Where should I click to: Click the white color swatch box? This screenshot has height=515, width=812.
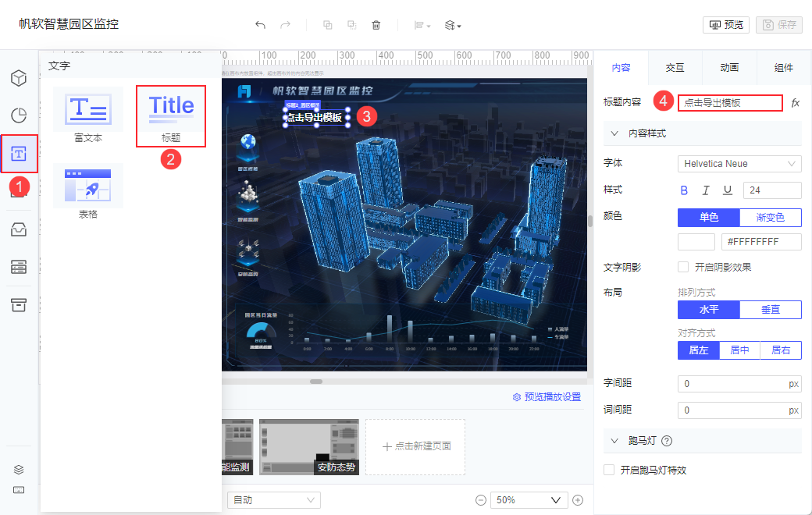click(x=696, y=242)
